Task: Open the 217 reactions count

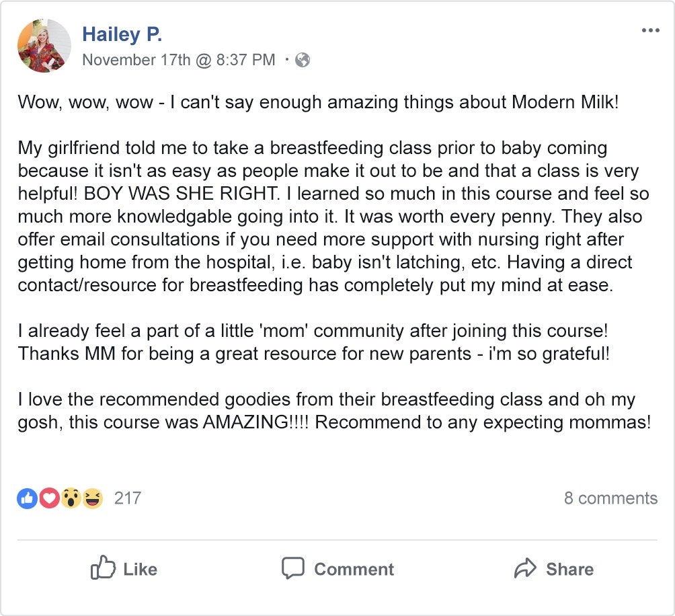Action: (128, 498)
